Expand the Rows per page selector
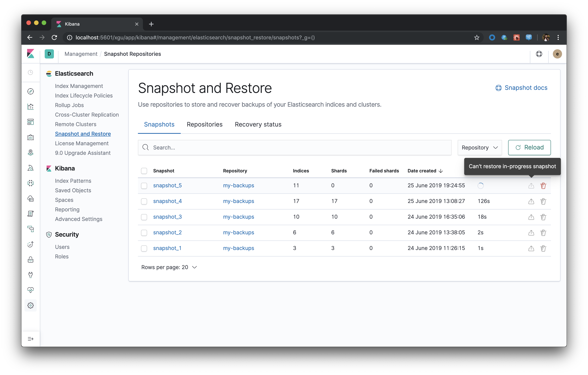The image size is (588, 375). [x=169, y=267]
